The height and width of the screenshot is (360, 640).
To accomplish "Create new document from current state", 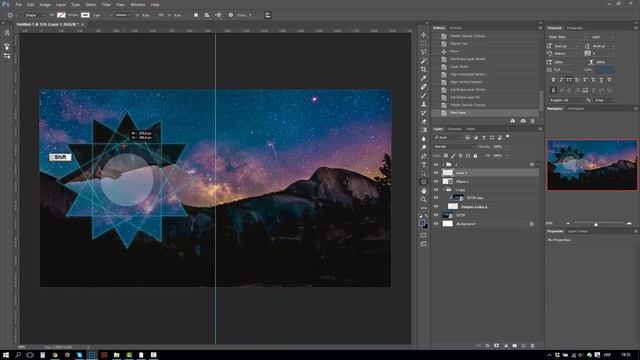I will [513, 121].
